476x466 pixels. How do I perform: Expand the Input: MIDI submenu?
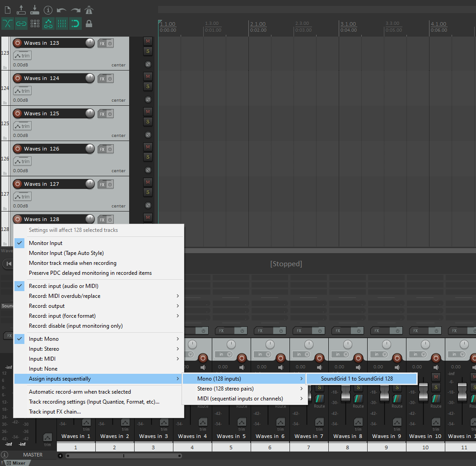click(43, 359)
